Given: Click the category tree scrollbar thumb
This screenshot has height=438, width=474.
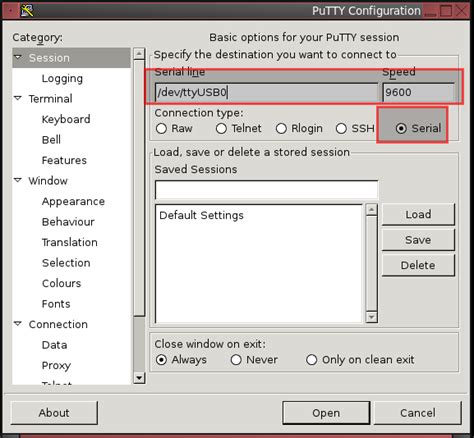Looking at the screenshot, I should (139, 188).
